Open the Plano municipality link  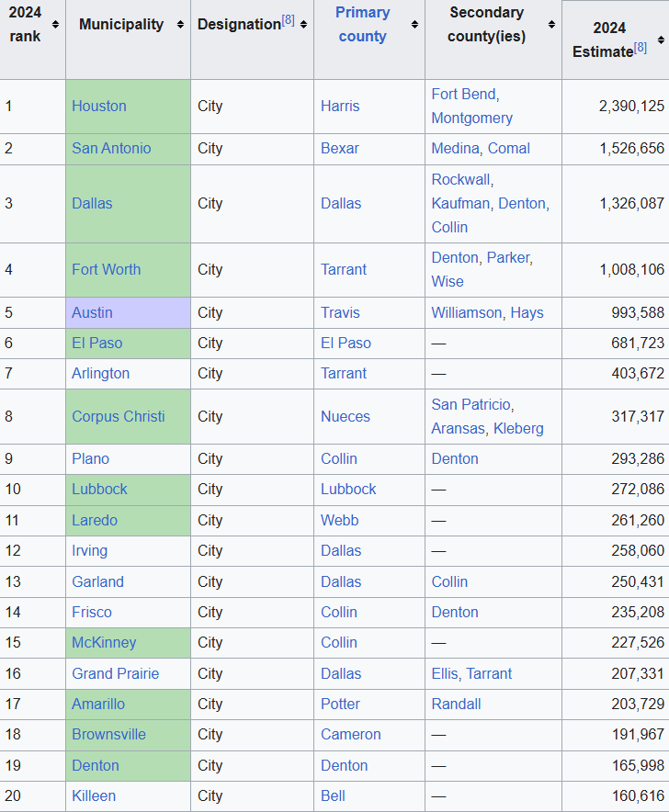point(91,459)
